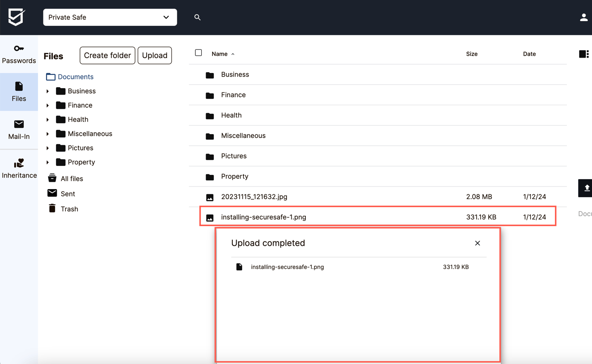Click the layout view icon top right
592x364 pixels.
[x=583, y=54]
